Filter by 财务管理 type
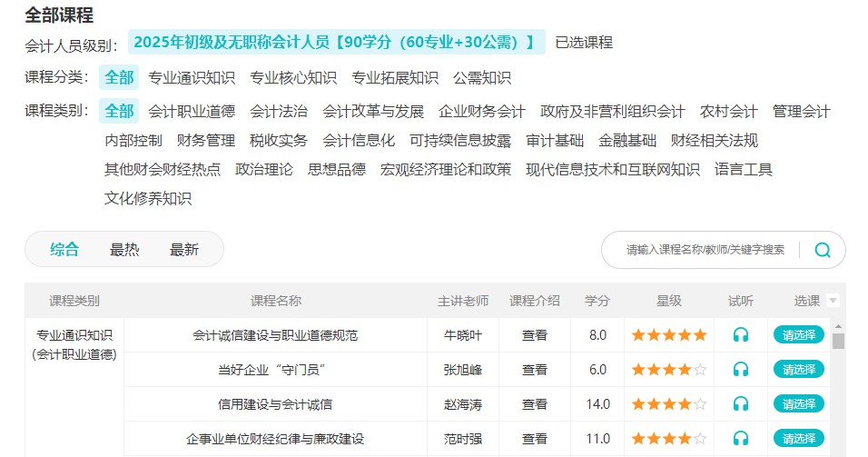Screen dimensions: 868x457 [206, 141]
